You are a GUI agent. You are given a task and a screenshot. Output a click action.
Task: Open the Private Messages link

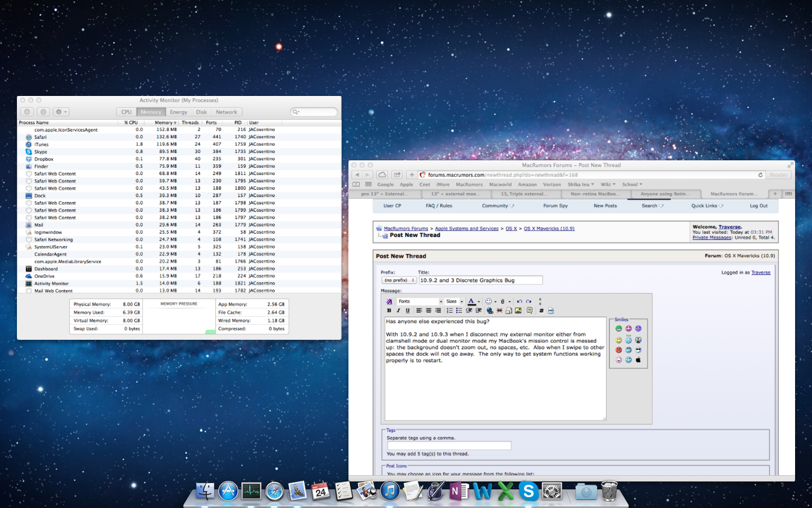click(712, 238)
